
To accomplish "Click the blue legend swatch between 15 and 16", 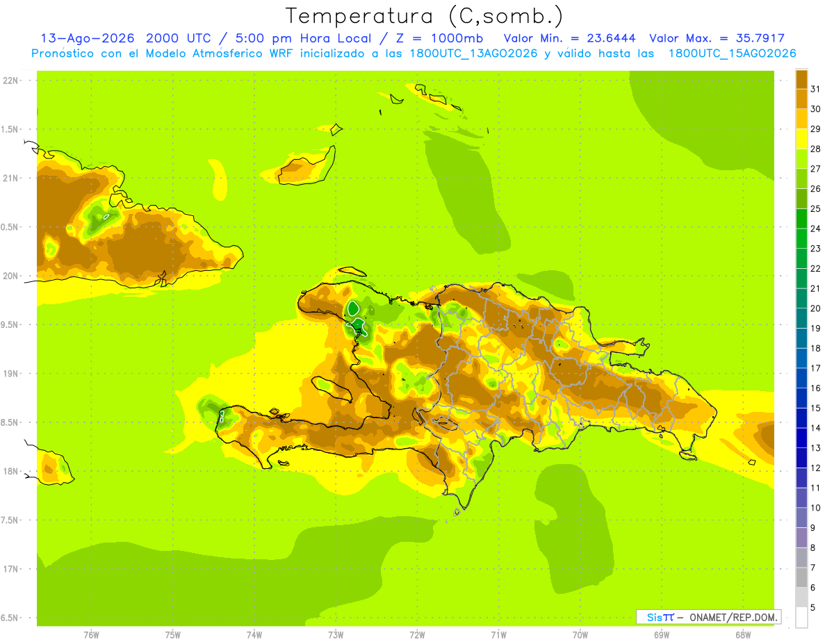I will pos(801,398).
